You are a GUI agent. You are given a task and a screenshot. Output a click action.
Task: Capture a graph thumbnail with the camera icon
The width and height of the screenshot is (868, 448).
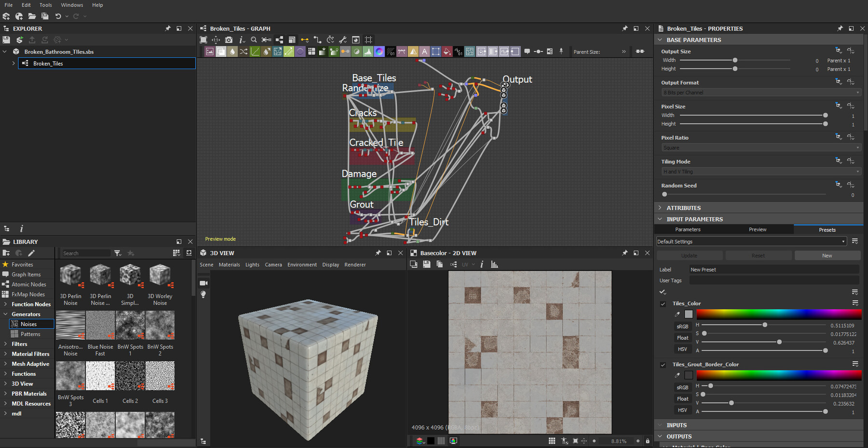[x=229, y=40]
